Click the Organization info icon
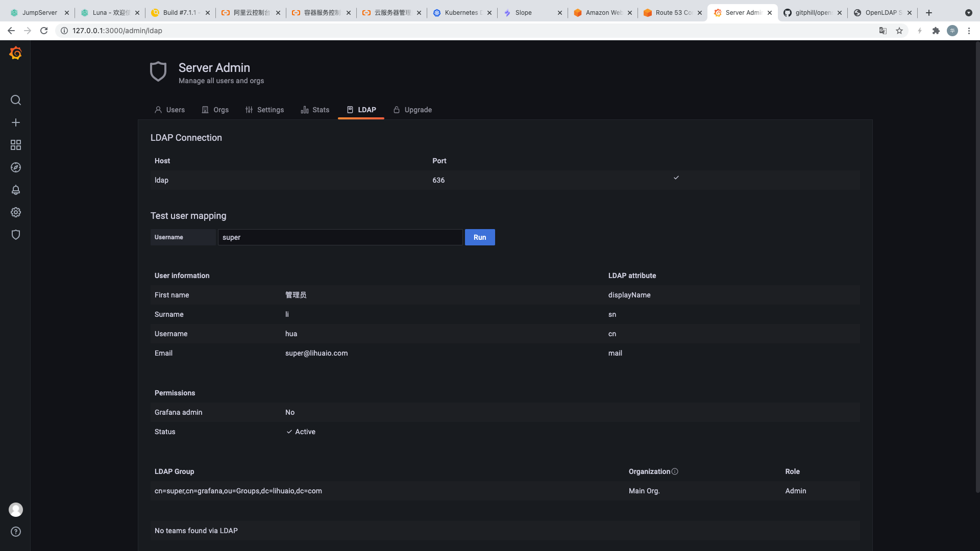 pos(675,471)
